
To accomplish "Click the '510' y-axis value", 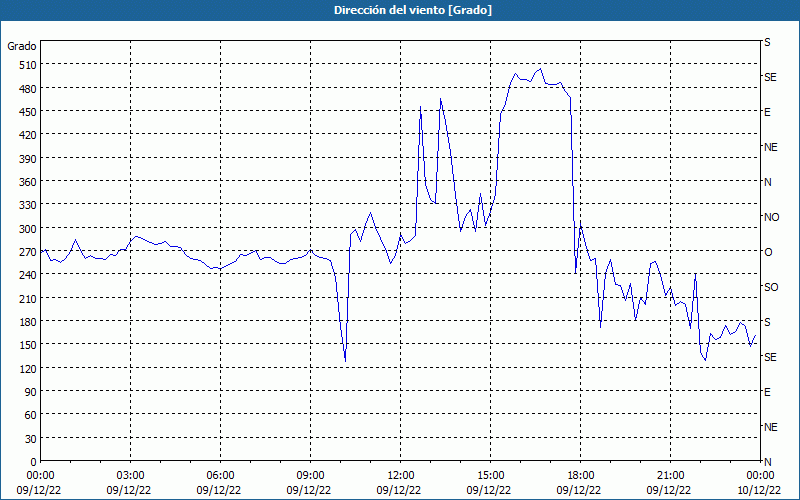I will pyautogui.click(x=29, y=65).
